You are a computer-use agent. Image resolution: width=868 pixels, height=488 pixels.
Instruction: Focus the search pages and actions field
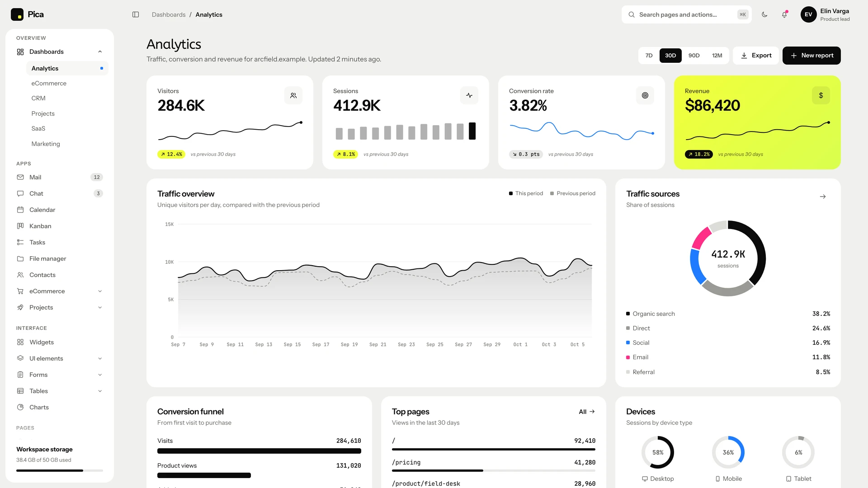686,14
